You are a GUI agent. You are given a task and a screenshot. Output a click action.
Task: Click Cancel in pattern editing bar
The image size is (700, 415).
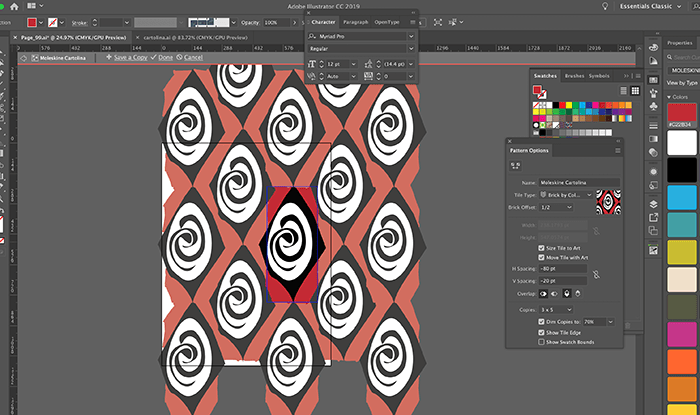click(193, 58)
